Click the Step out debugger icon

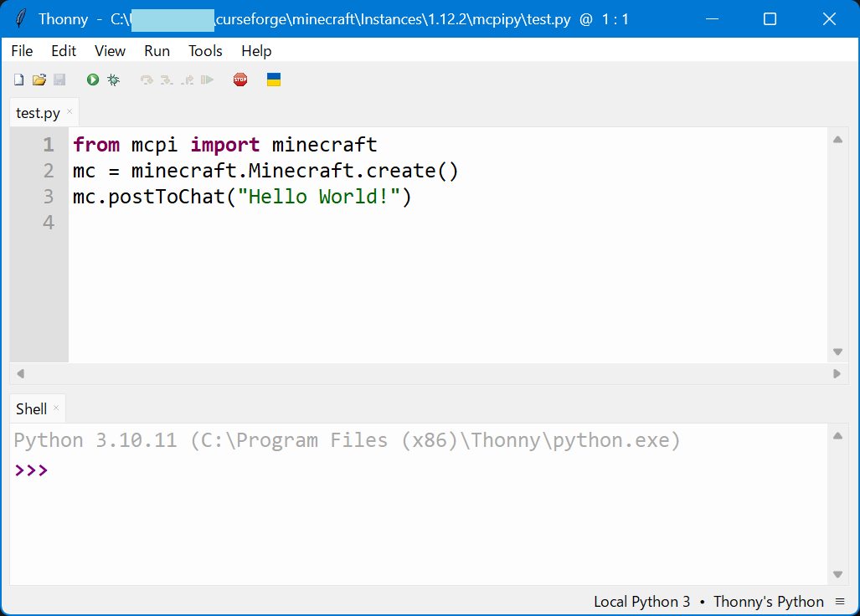pos(187,80)
